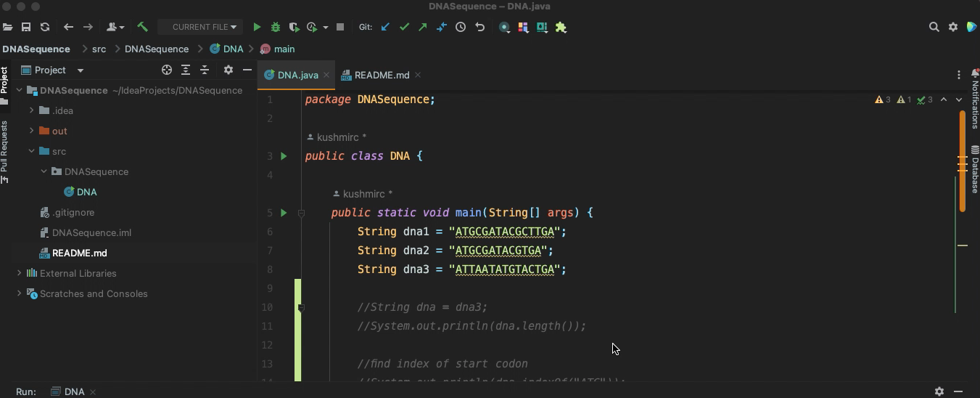Click the teal layout plugin icon
This screenshot has width=980, height=398.
(542, 27)
